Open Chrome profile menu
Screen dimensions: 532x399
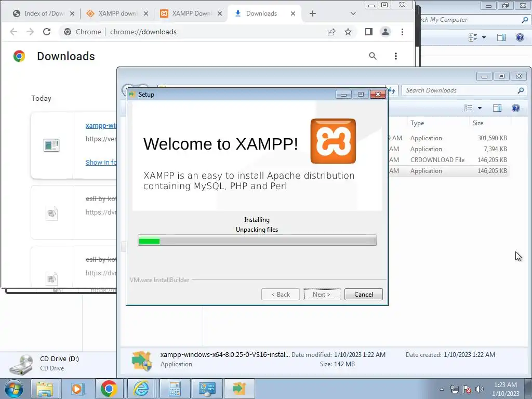pyautogui.click(x=385, y=32)
